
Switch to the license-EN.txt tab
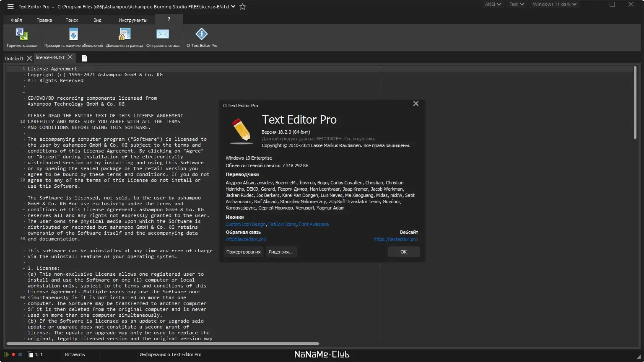coord(50,57)
